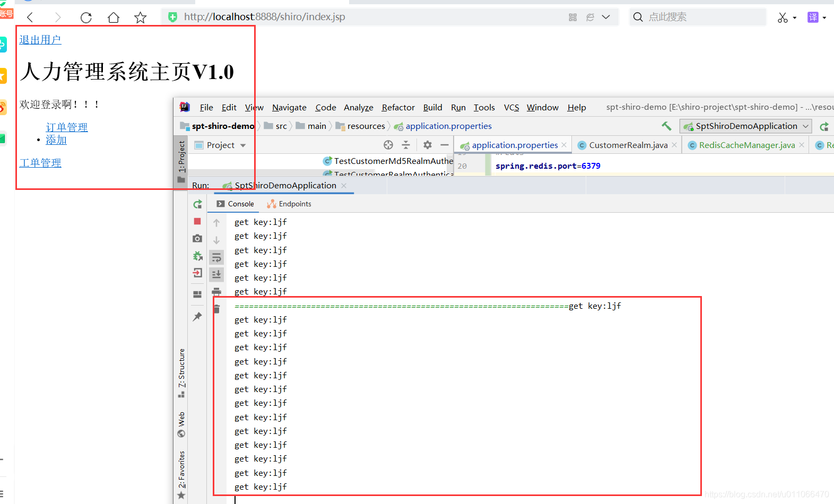Click the main breadcrumb folder
The height and width of the screenshot is (504, 834).
point(311,126)
